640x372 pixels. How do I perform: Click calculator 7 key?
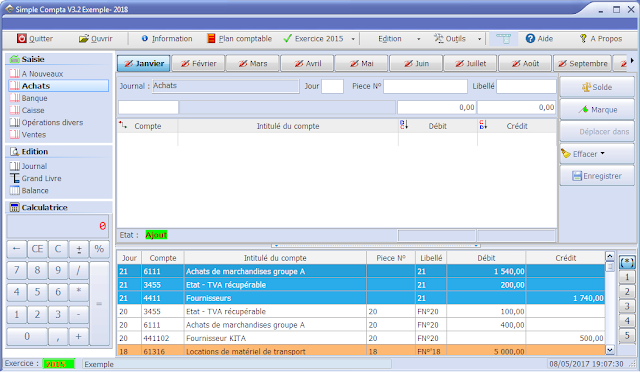pos(16,270)
